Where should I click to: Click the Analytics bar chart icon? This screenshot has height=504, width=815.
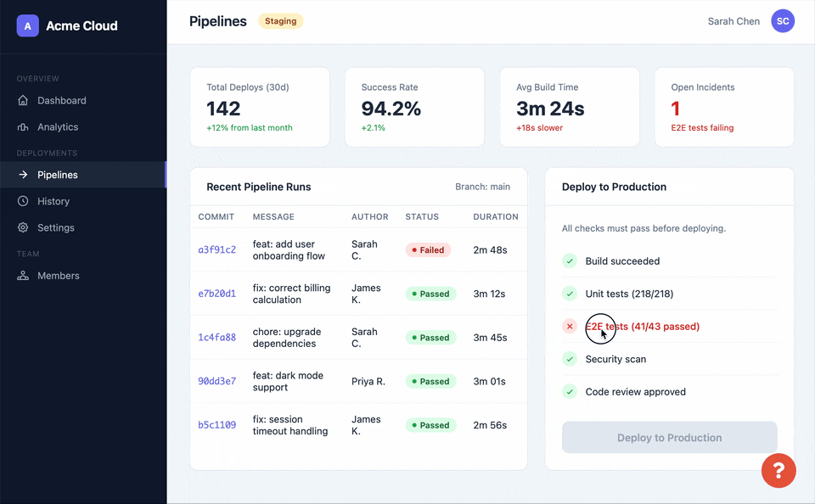pyautogui.click(x=23, y=127)
